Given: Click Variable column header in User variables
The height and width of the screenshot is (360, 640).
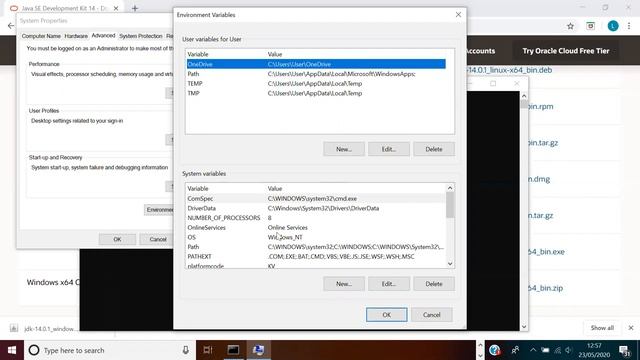Looking at the screenshot, I should (x=198, y=54).
